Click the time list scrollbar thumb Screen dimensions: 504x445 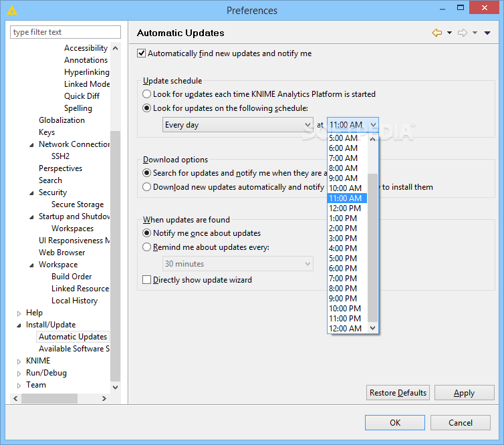coord(372,247)
